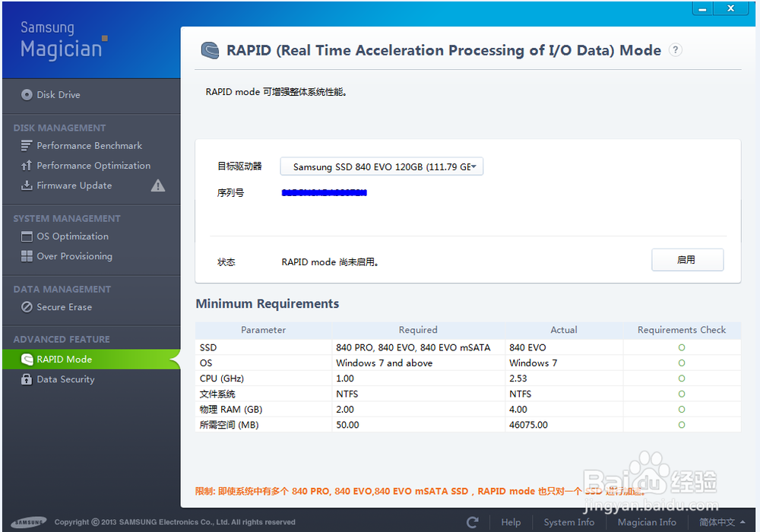The image size is (760, 532).
Task: Click the Actual column header
Action: coord(564,330)
